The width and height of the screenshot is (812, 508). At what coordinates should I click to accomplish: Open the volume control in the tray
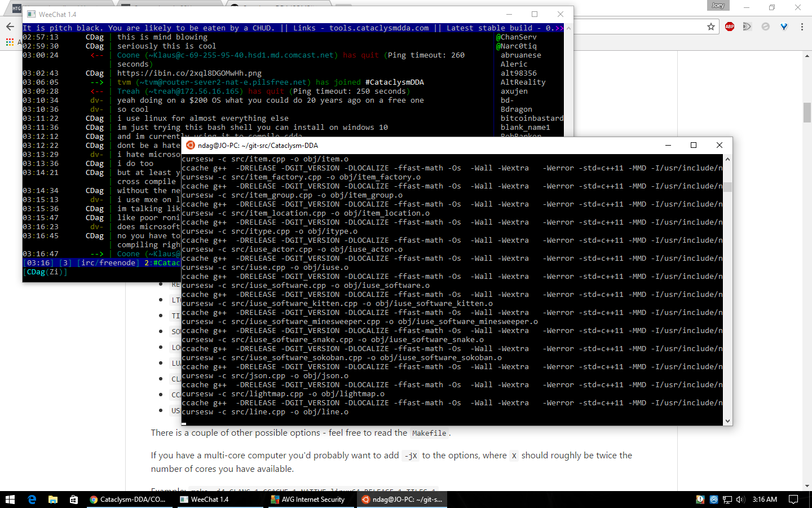click(x=740, y=500)
